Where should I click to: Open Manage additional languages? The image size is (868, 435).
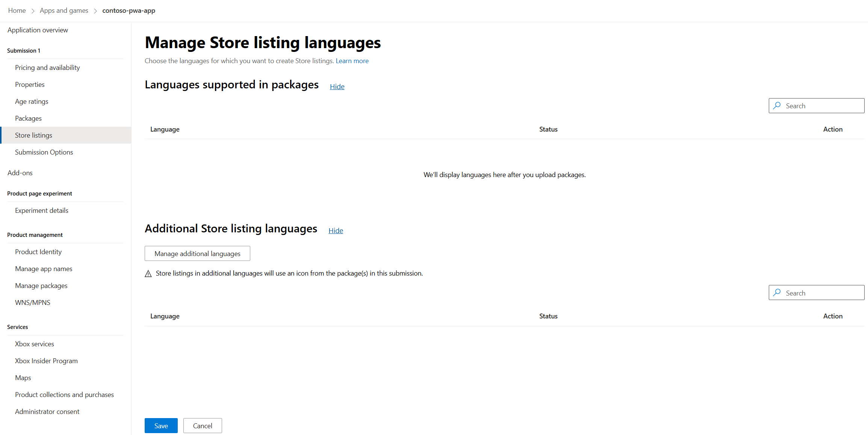pos(197,253)
